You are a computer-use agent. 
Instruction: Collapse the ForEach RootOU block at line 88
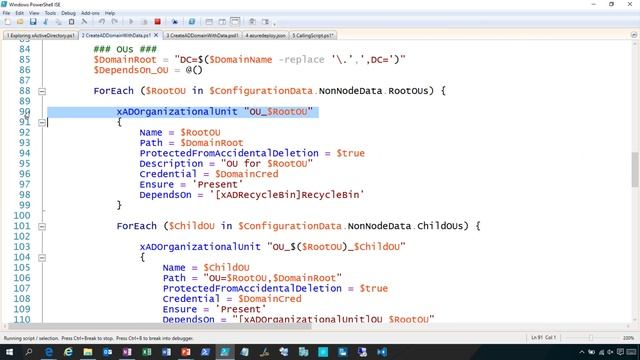(42, 91)
